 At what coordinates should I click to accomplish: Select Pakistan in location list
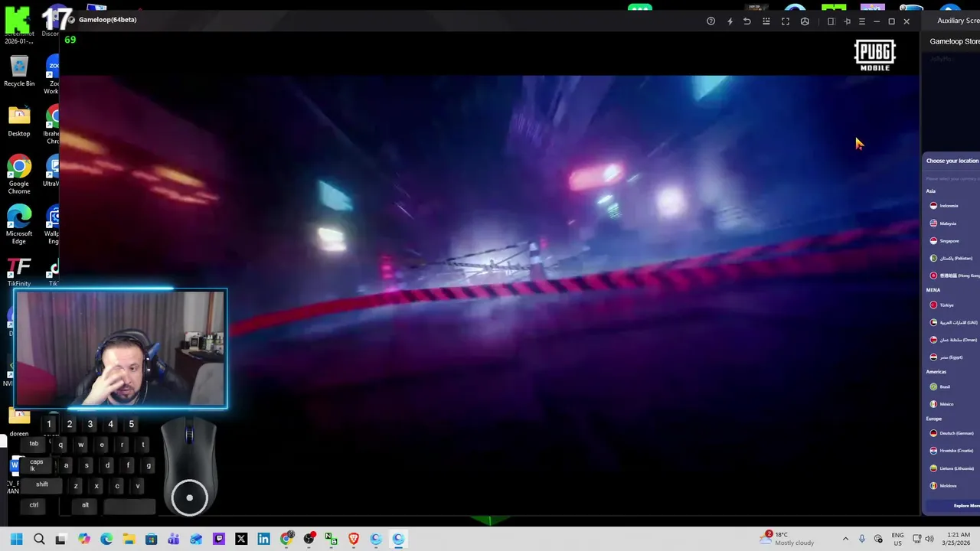(951, 259)
